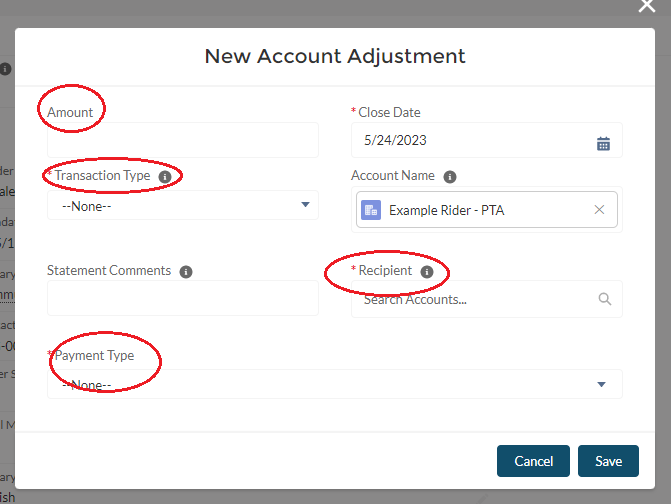Click the Transaction Type info icon

(165, 176)
